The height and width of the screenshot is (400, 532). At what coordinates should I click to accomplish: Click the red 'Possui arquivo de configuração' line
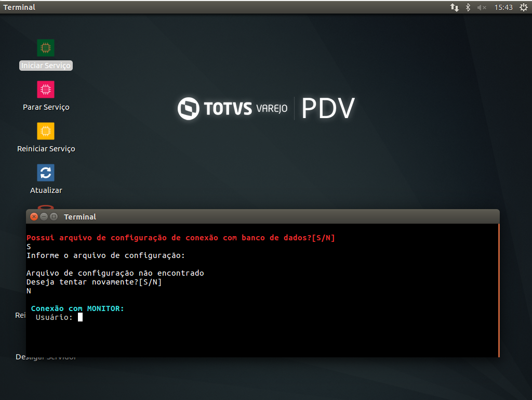(181, 238)
